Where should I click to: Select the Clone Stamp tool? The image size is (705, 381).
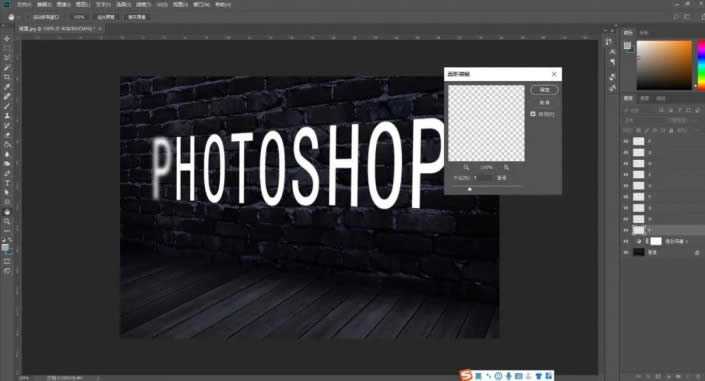point(7,116)
